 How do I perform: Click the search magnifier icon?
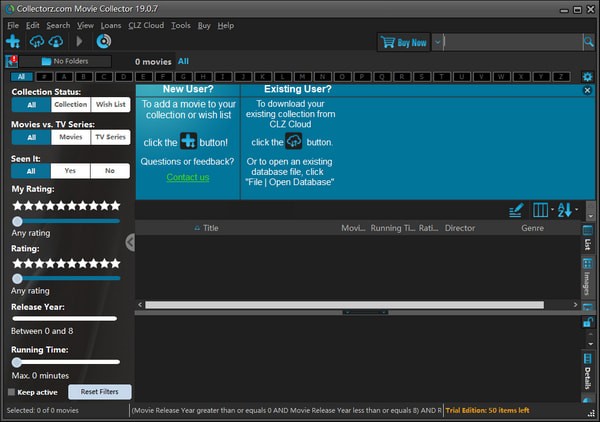pos(588,42)
